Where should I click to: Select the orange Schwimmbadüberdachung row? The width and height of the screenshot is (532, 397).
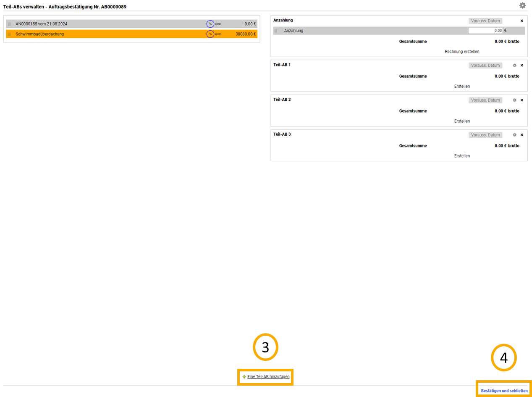tap(105, 34)
